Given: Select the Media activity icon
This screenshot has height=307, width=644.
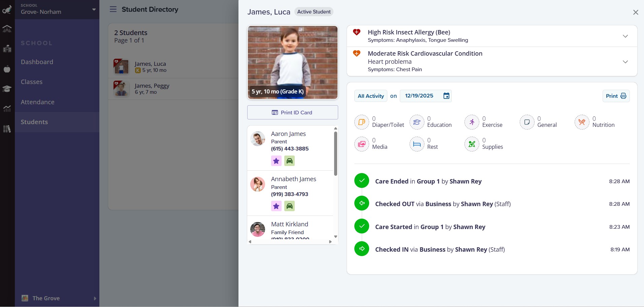Looking at the screenshot, I should pyautogui.click(x=361, y=144).
